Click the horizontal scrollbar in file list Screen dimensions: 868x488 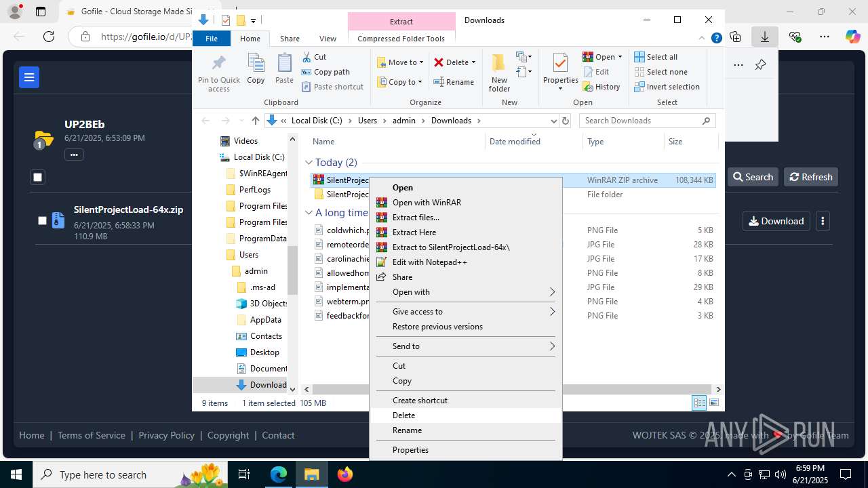click(x=512, y=390)
